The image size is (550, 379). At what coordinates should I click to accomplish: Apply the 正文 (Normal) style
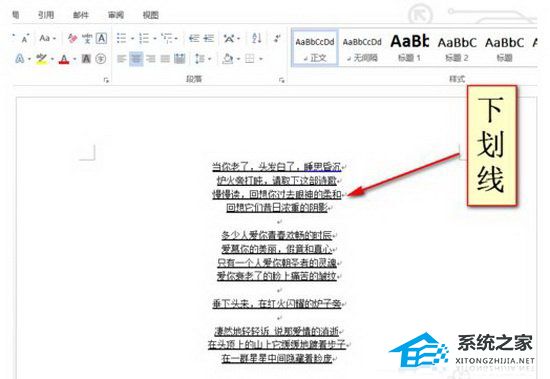point(315,48)
